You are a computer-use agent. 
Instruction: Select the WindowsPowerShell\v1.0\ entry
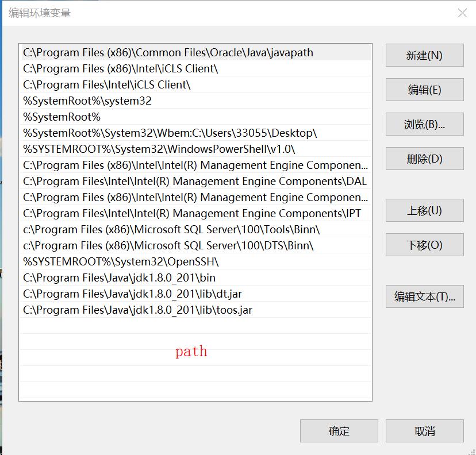click(x=195, y=149)
